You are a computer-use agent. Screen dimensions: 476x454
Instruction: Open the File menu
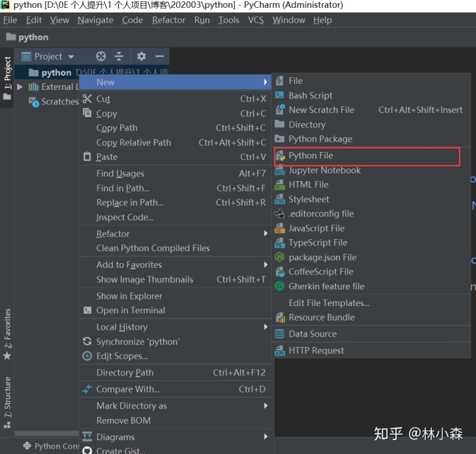10,20
